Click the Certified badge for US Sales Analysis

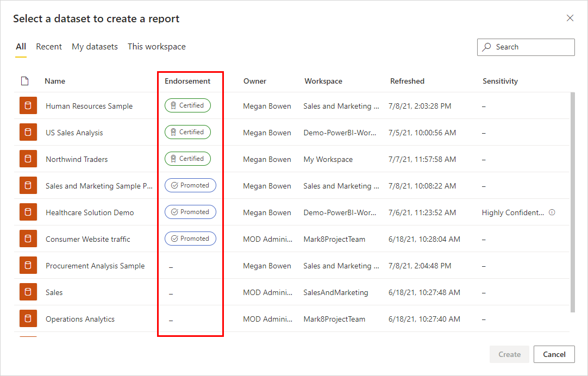[x=187, y=132]
